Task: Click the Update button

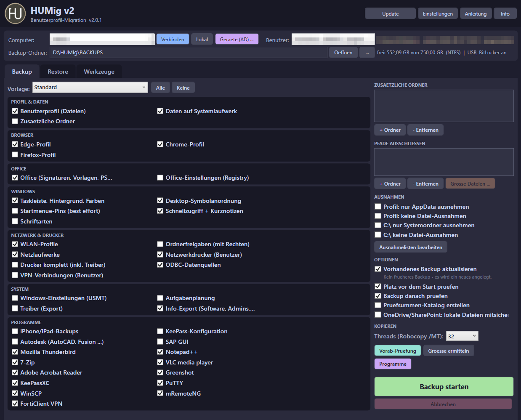Action: [390, 14]
